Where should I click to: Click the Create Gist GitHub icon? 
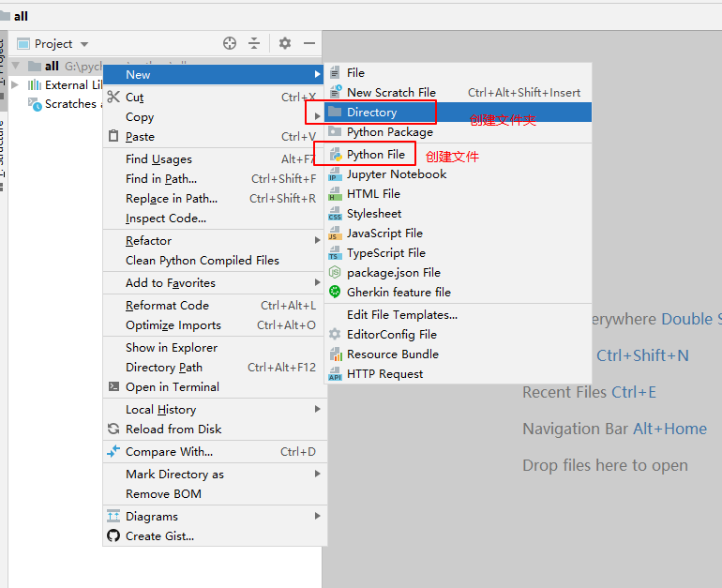(113, 536)
